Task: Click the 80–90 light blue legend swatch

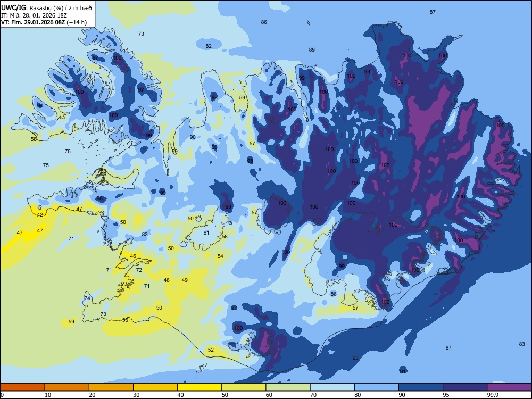Action: click(x=377, y=387)
